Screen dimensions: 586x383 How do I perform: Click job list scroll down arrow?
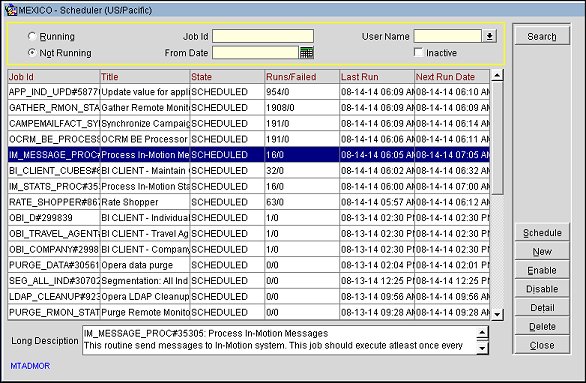click(x=497, y=314)
